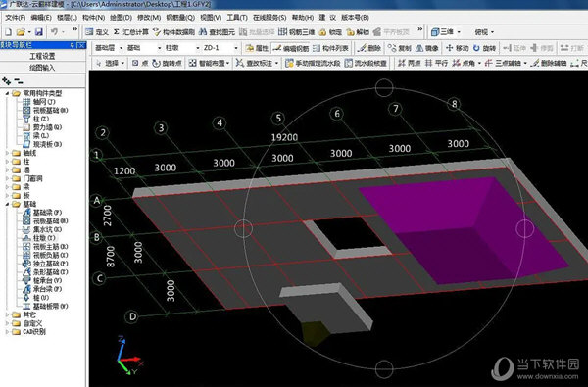The height and width of the screenshot is (387, 588).
Task: Close the 模块导航栏 navigation panel
Action: click(x=81, y=45)
